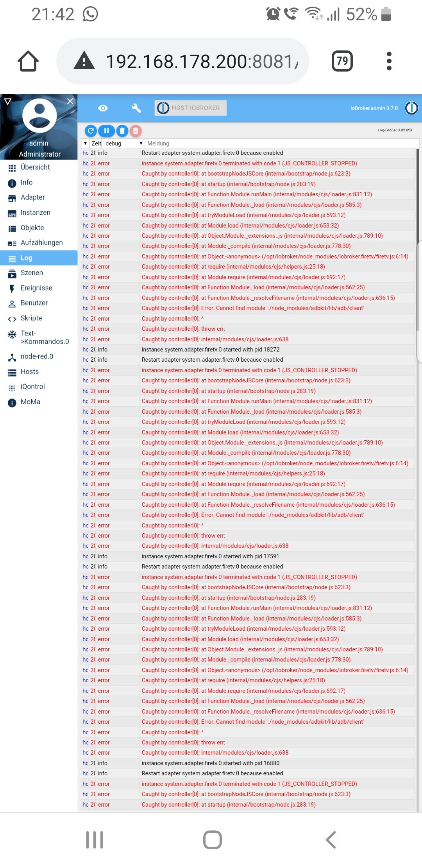Clear the log list with blue trash icon

[x=122, y=131]
